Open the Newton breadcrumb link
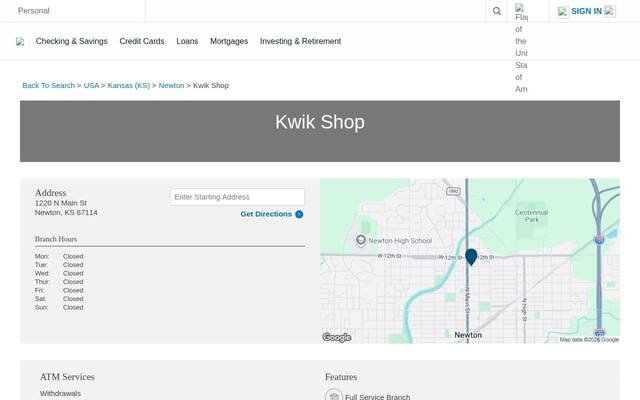Viewport: 640px width, 400px height. [171, 85]
